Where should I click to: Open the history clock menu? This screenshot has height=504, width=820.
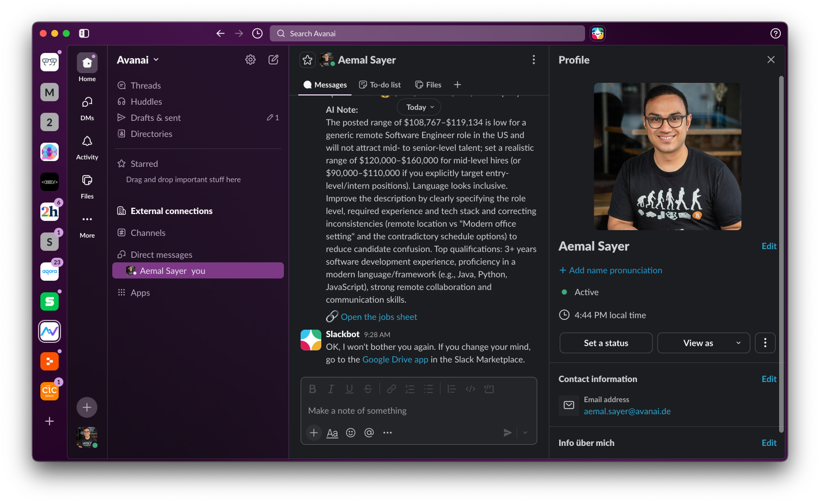pyautogui.click(x=257, y=33)
